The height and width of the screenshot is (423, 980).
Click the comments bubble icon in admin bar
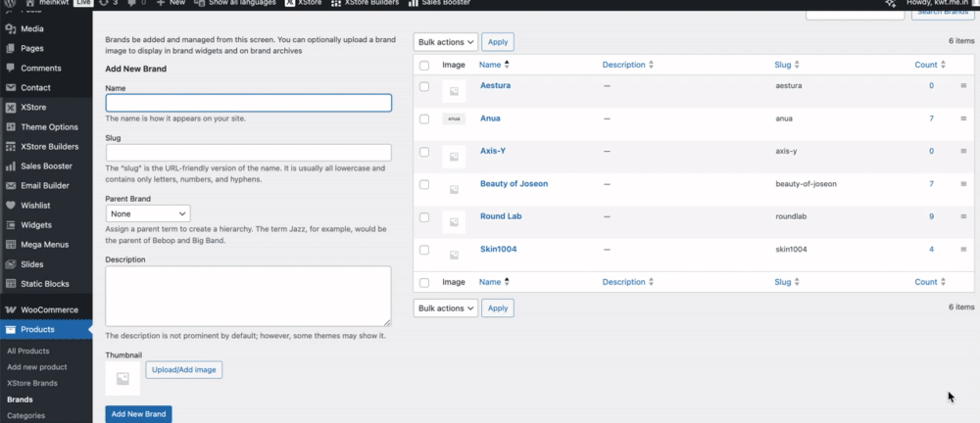pyautogui.click(x=132, y=3)
